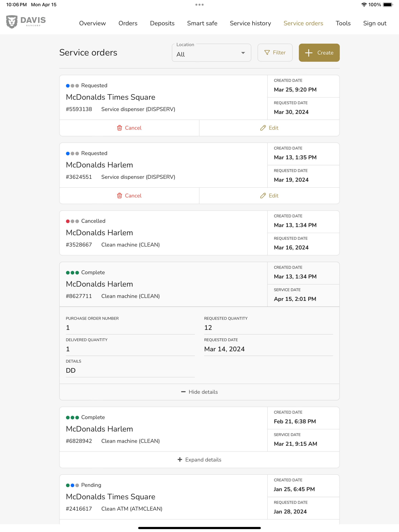
Task: Click trash icon for order #3624551
Action: point(119,196)
